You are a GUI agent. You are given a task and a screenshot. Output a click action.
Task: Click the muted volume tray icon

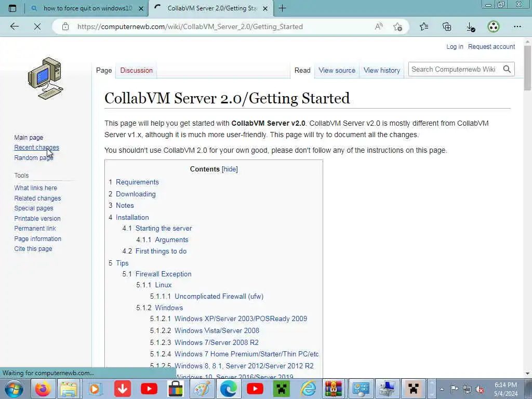point(480,390)
